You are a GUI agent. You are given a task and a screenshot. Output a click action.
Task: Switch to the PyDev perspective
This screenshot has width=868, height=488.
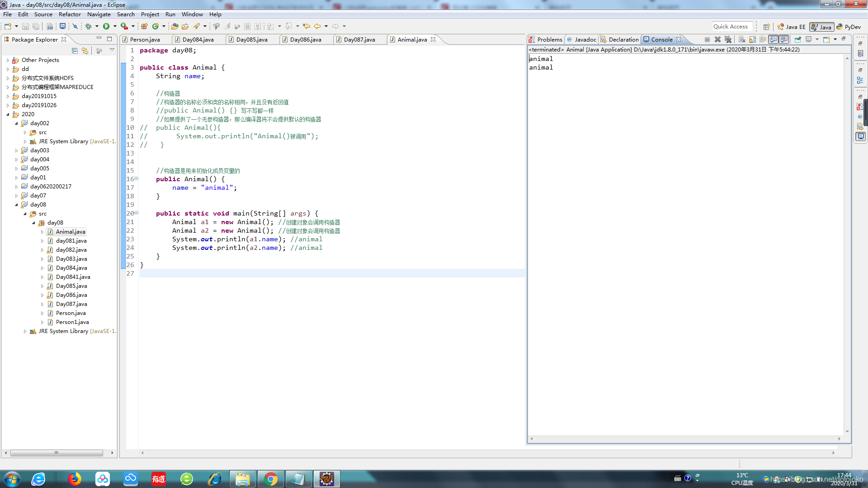[849, 27]
